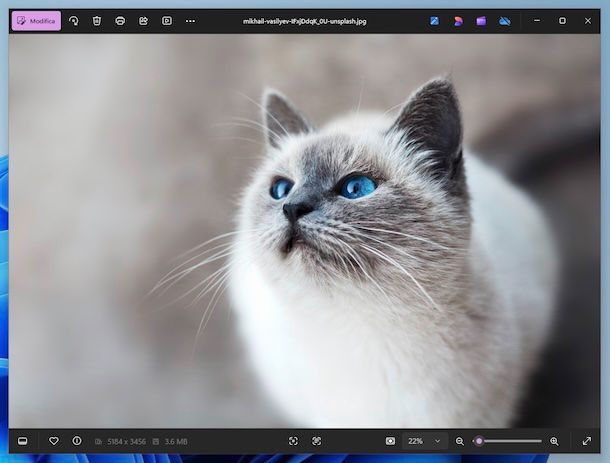Open the three-dots more options menu
The width and height of the screenshot is (610, 463).
point(190,21)
